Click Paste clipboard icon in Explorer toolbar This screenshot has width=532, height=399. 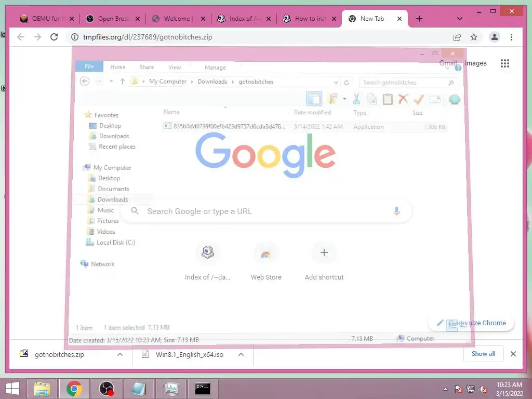tap(388, 99)
